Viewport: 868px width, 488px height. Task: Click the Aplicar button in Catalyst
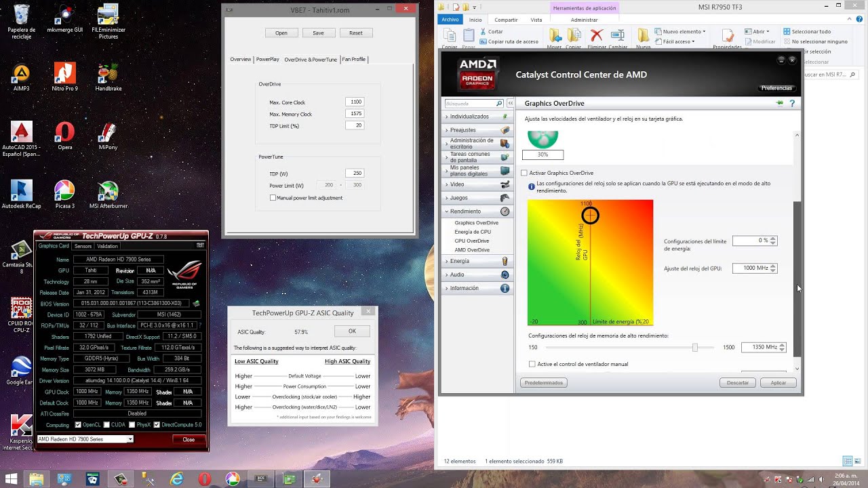point(778,383)
